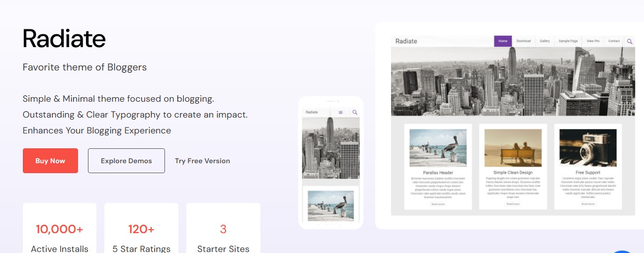Open the Sample Page menu item
Viewport: 644px width, 253px height.
(568, 41)
